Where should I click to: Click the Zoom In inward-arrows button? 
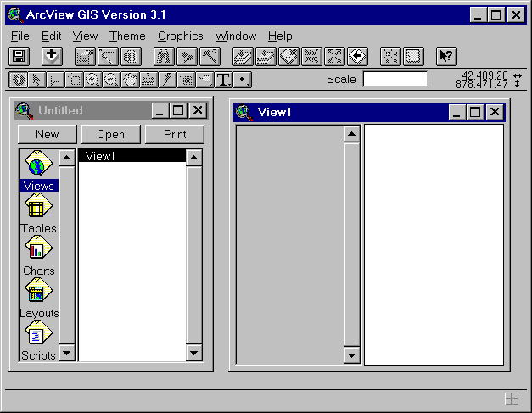[311, 56]
